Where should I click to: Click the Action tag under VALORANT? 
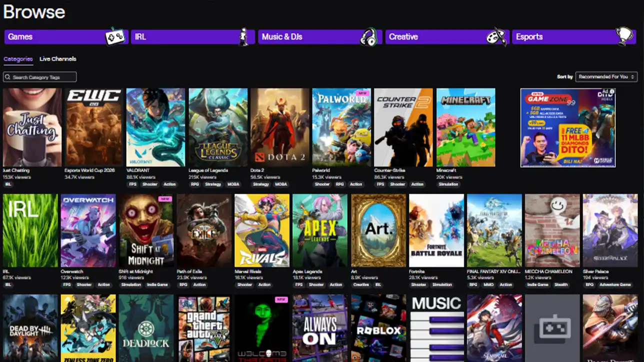pos(170,184)
